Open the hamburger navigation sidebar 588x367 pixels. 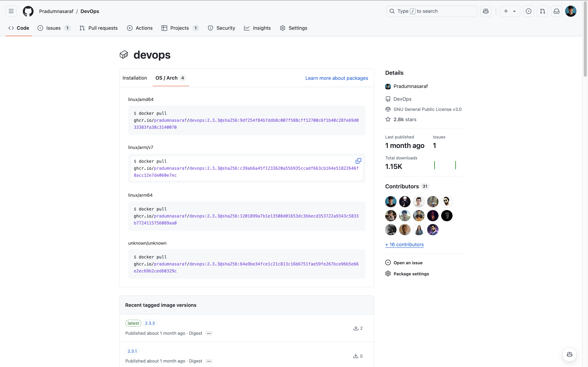pos(11,11)
